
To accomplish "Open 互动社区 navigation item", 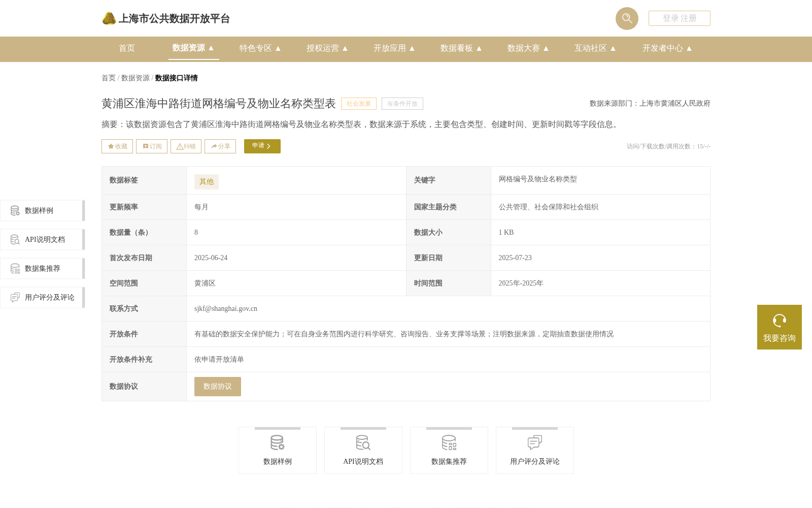I will tap(590, 48).
